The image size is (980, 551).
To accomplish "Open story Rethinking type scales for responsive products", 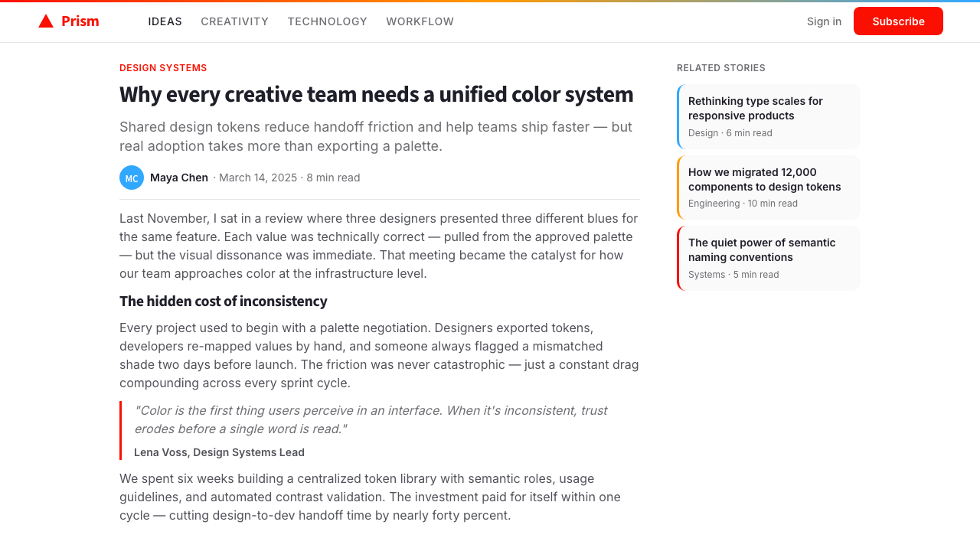I will (769, 116).
